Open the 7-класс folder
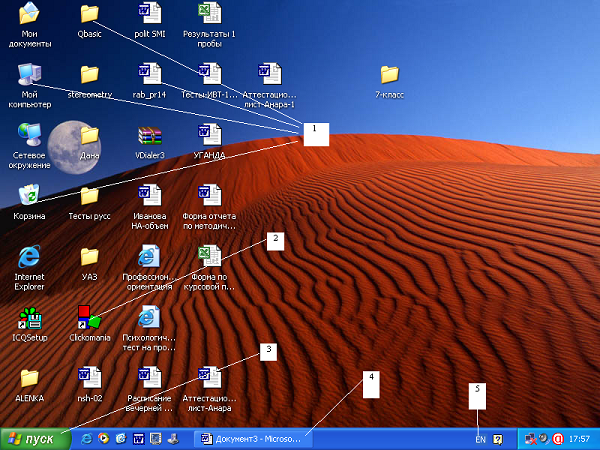 coord(389,75)
